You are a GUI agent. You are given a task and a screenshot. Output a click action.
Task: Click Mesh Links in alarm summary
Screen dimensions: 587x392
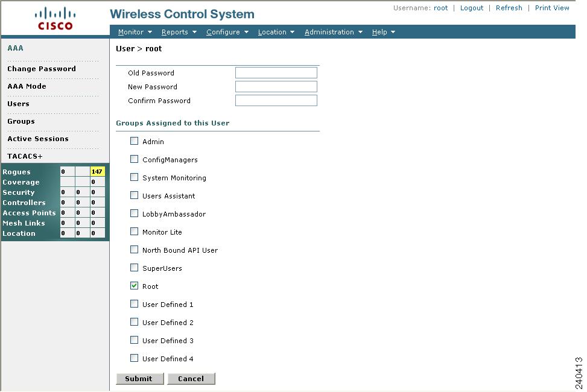24,223
